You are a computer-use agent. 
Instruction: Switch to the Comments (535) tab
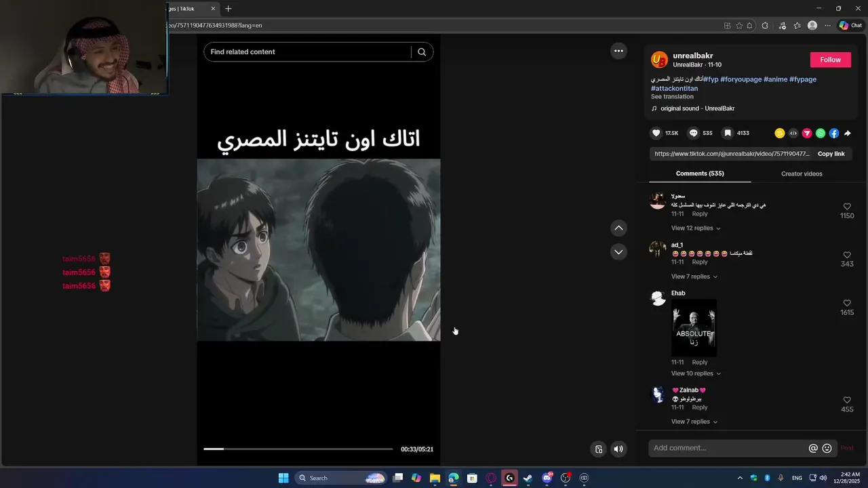pos(700,174)
